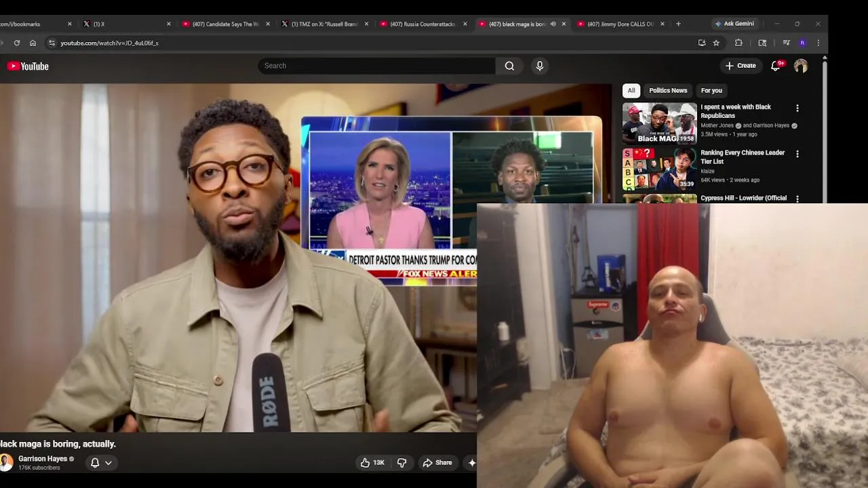Open the media controls icon in the toolbar
The image size is (868, 488).
(x=786, y=43)
